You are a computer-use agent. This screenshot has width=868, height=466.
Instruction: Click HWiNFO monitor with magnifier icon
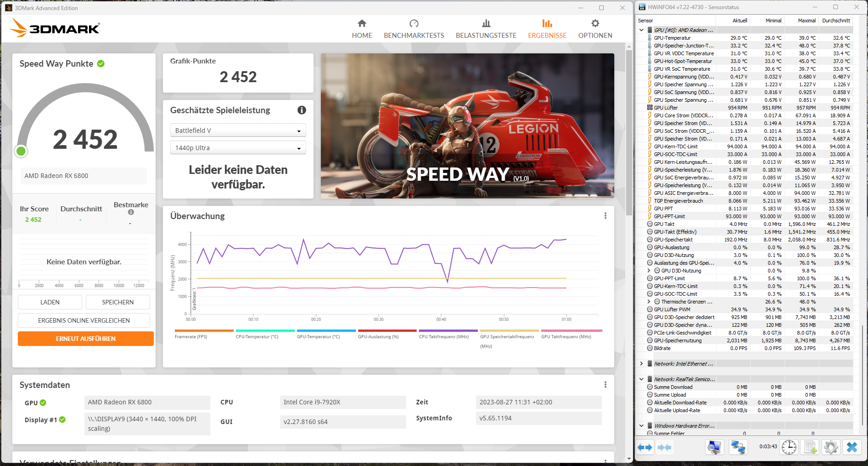pos(715,447)
